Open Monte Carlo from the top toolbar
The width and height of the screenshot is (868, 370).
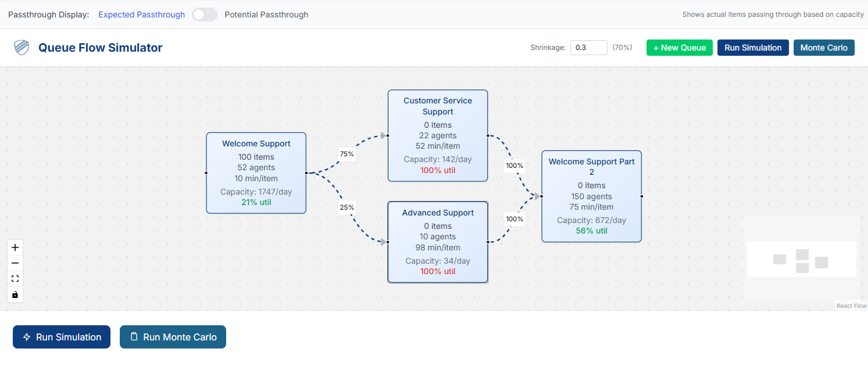(824, 47)
